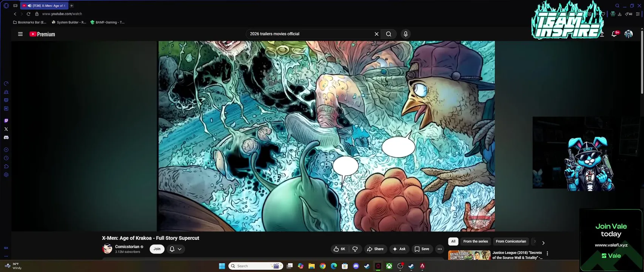Open YouTube notifications bell
The height and width of the screenshot is (272, 644).
click(615, 34)
